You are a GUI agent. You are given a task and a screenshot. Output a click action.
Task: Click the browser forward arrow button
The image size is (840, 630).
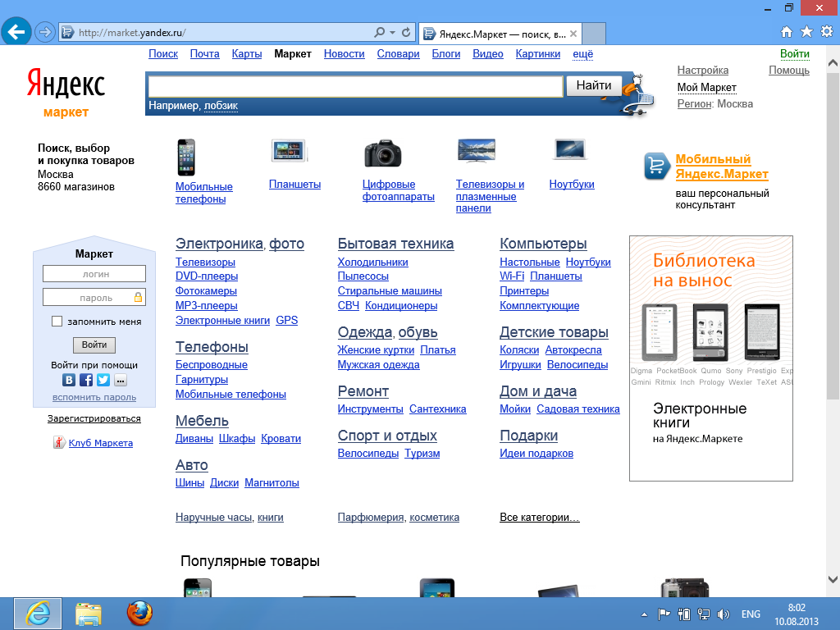[x=45, y=32]
